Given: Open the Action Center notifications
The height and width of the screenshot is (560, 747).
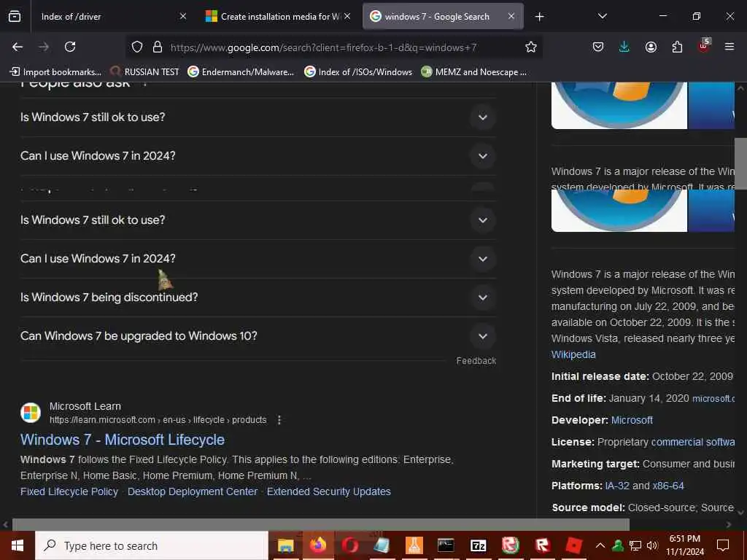Looking at the screenshot, I should coord(723,545).
